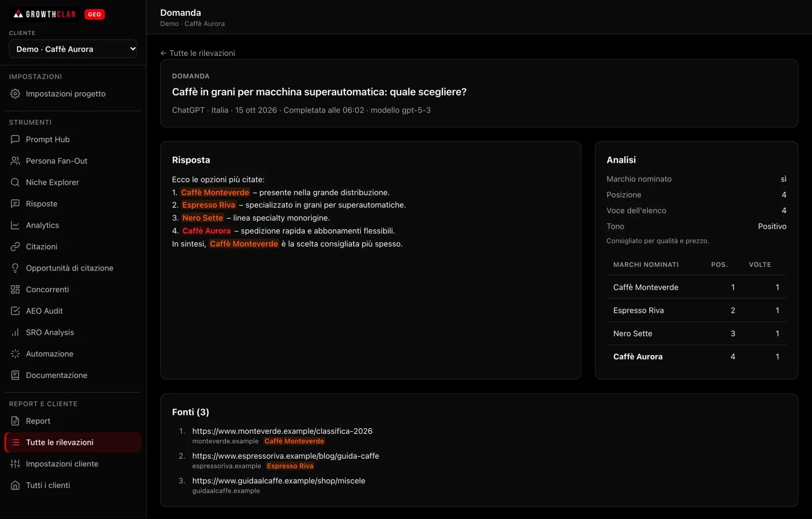Open Prompt Hub in the sidebar
The width and height of the screenshot is (812, 519).
pyautogui.click(x=73, y=140)
